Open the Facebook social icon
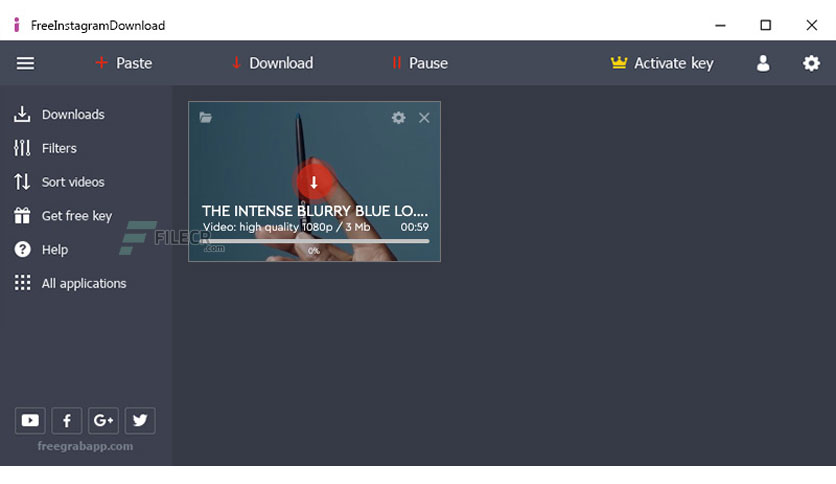 pyautogui.click(x=67, y=421)
